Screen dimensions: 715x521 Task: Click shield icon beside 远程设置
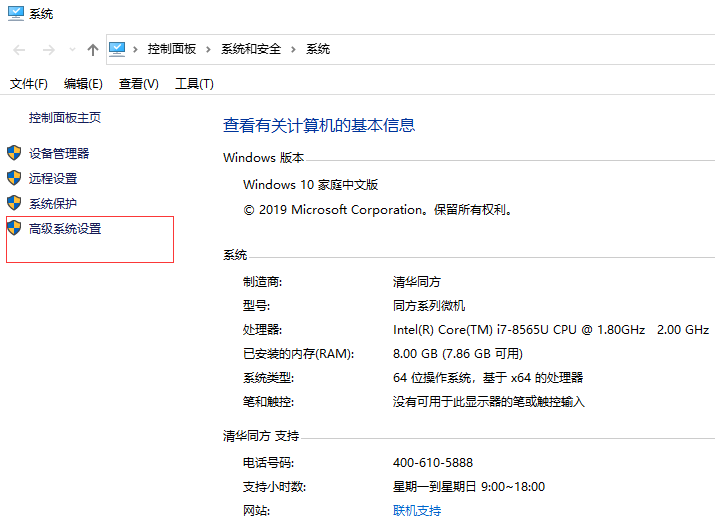coord(14,178)
